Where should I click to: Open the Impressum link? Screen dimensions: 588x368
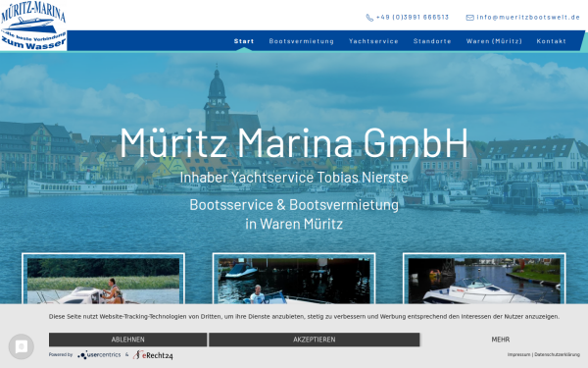pos(518,354)
